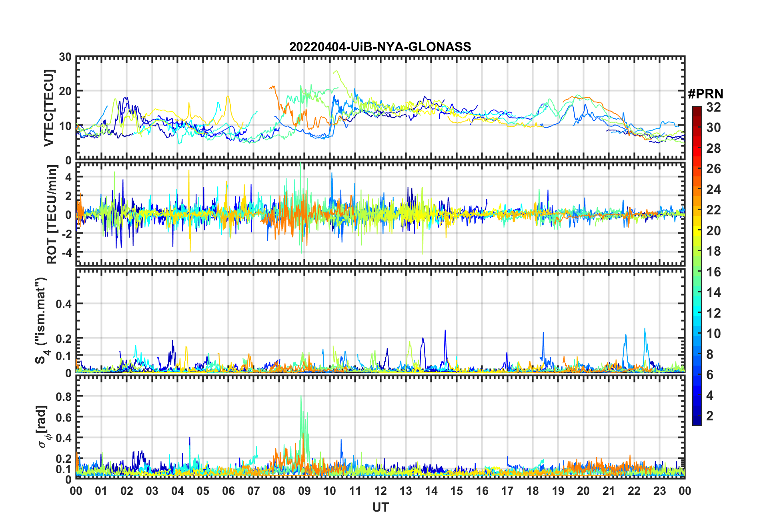The width and height of the screenshot is (761, 532).
Task: Click the x-axis tick label 23
Action: 659,491
